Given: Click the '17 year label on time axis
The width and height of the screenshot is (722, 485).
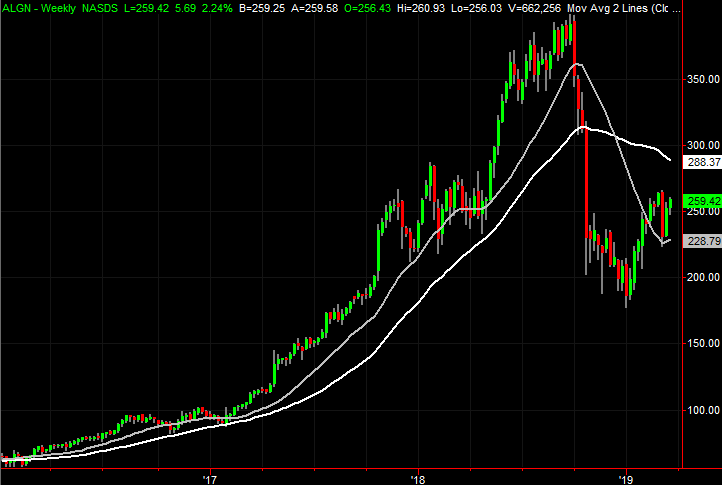Looking at the screenshot, I should click(210, 479).
